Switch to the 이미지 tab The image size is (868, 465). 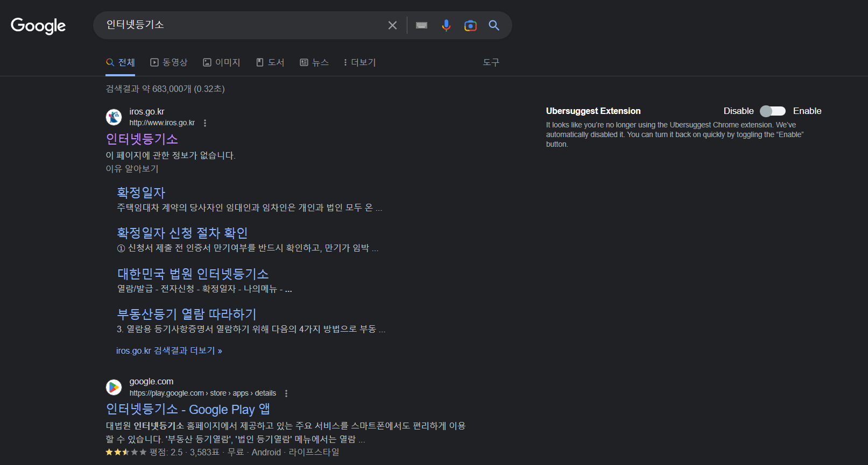pos(222,62)
